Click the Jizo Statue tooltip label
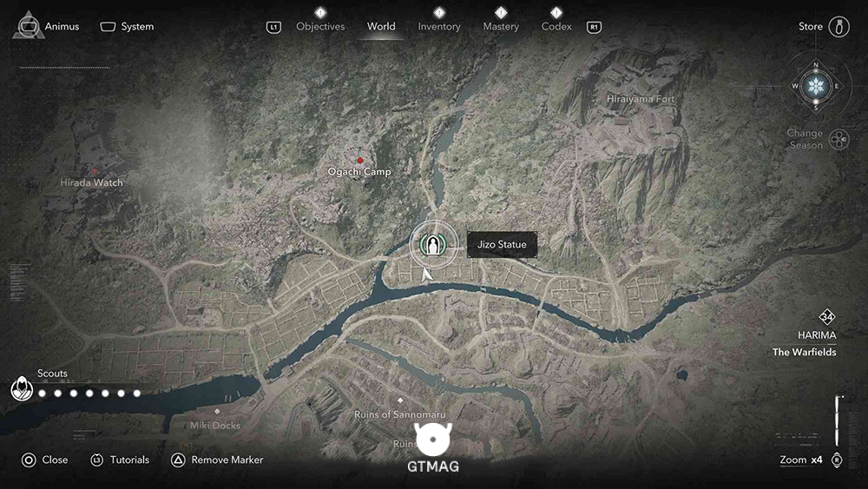Screen dimensions: 868x489 (502, 244)
